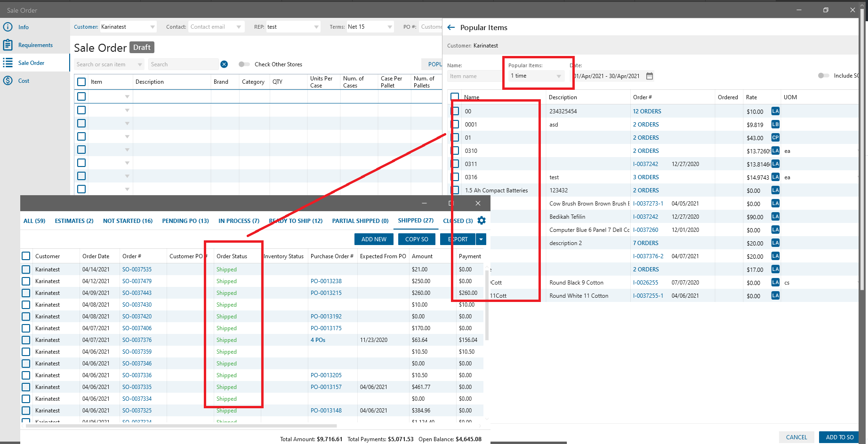The width and height of the screenshot is (868, 444).
Task: Click the ADD TO SO button
Action: click(840, 437)
